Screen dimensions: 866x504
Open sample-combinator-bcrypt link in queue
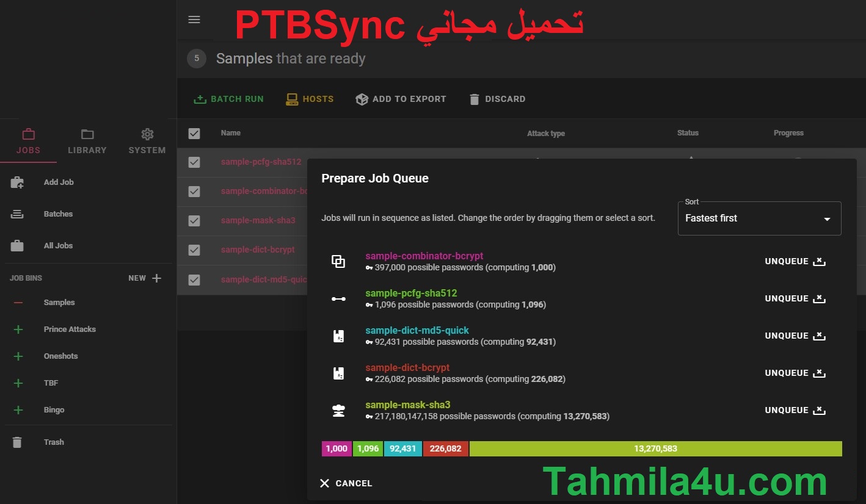[x=424, y=256]
